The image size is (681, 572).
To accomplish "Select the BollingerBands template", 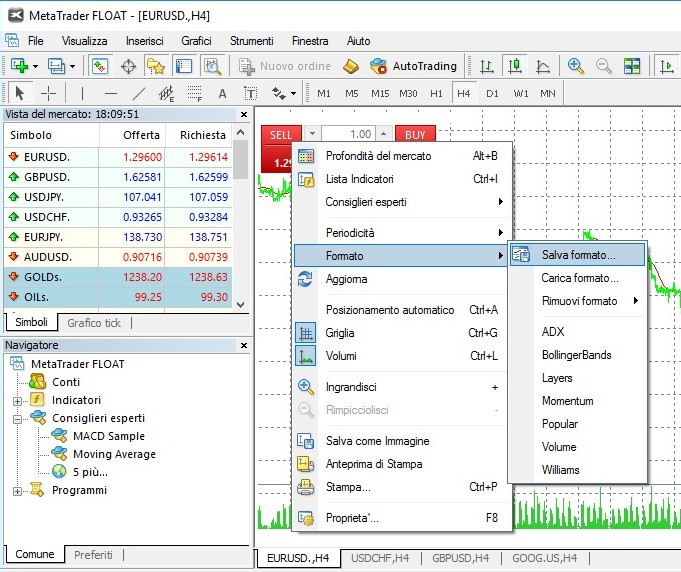I will tap(576, 355).
